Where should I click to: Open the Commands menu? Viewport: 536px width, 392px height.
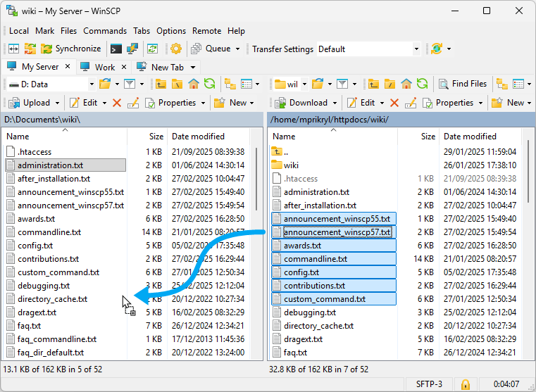[x=105, y=31]
